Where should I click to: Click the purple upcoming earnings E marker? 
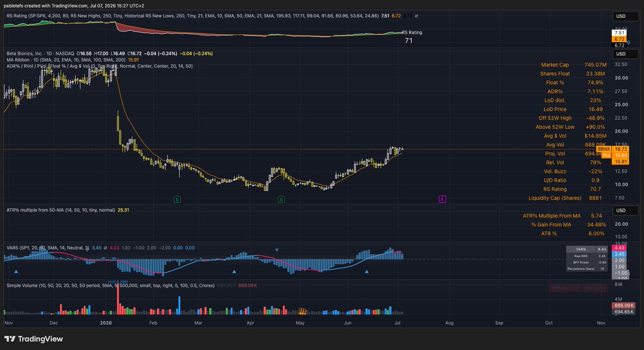[x=443, y=199]
